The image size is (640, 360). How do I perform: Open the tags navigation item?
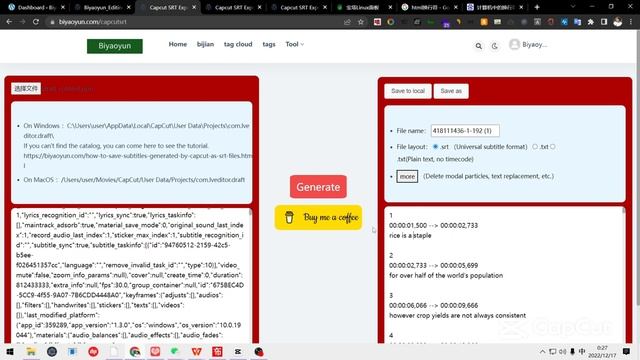[269, 44]
